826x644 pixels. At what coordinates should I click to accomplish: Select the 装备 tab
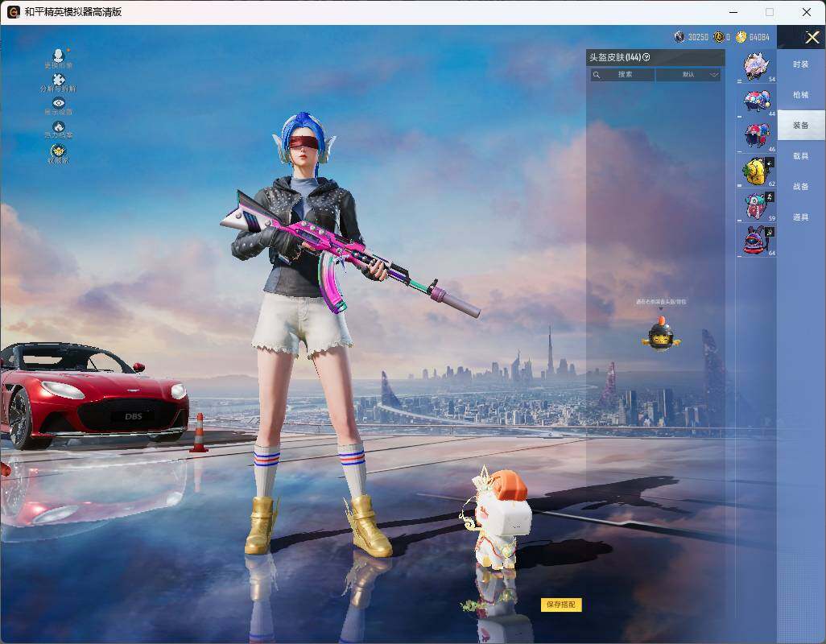pyautogui.click(x=801, y=126)
